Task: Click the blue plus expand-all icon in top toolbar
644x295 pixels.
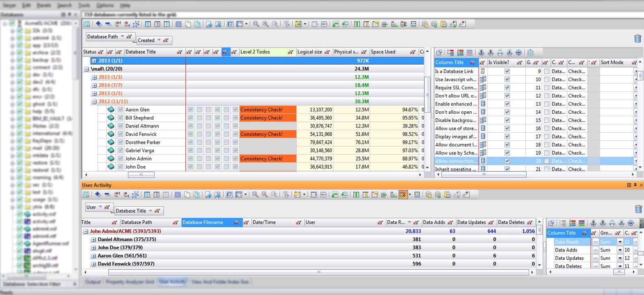Action: pyautogui.click(x=98, y=24)
